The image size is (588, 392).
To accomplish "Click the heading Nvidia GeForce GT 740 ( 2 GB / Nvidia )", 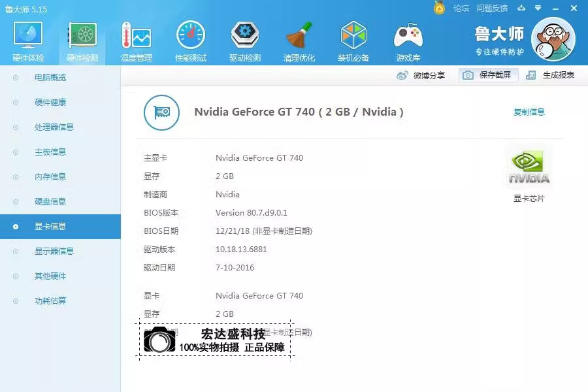I will coord(299,112).
